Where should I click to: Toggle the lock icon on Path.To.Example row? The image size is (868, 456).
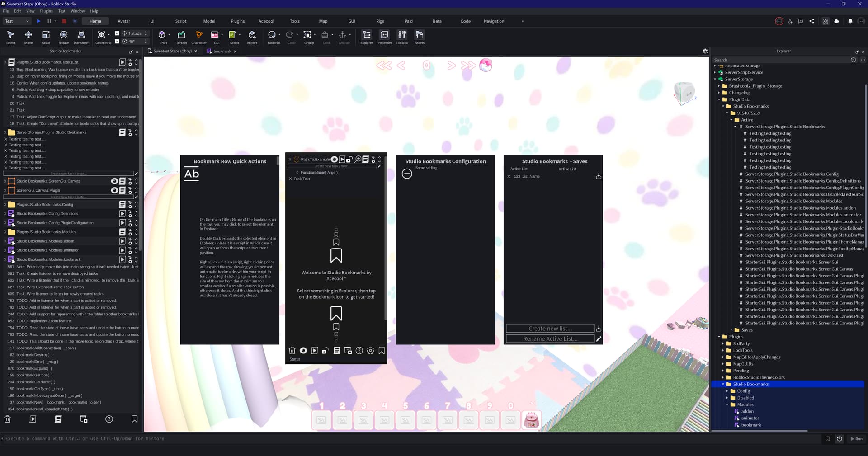pyautogui.click(x=350, y=159)
